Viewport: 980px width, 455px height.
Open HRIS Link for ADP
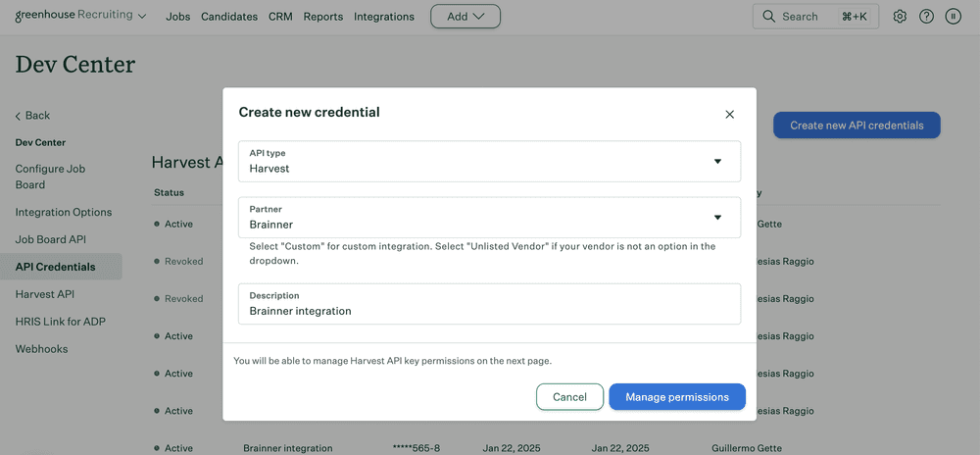coord(60,322)
